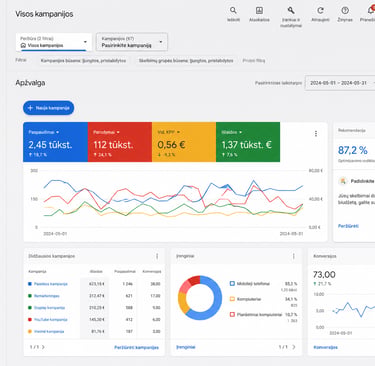This screenshot has width=375, height=366.
Task: Open the Paieškos kampanija campaign link
Action: (x=51, y=284)
